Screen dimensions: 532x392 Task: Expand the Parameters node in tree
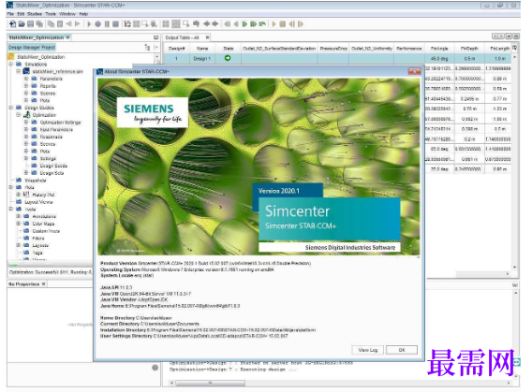coord(26,79)
